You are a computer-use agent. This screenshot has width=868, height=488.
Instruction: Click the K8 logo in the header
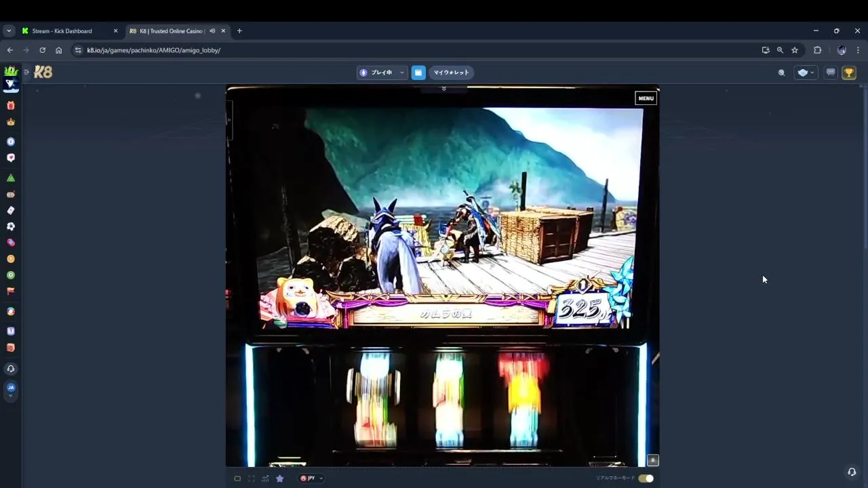click(x=43, y=72)
